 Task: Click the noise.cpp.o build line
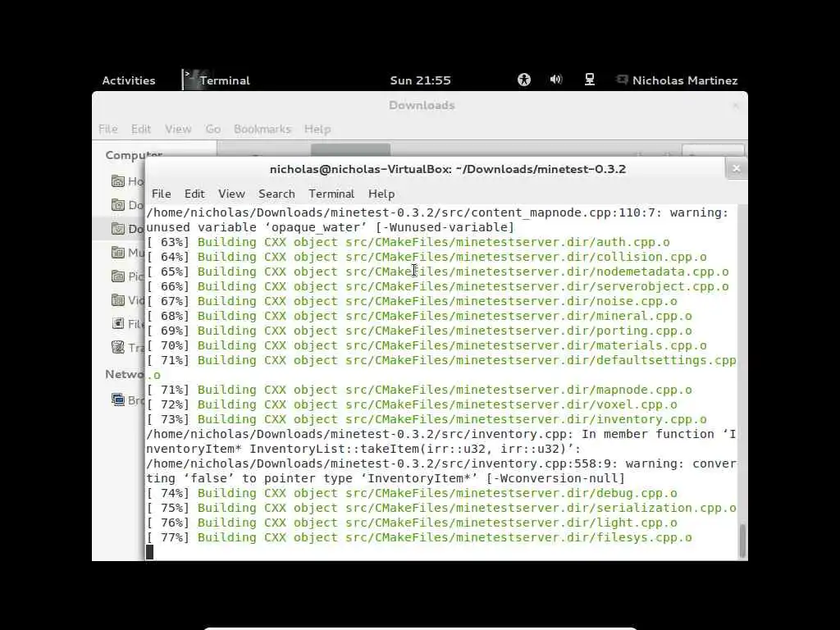[x=412, y=301]
